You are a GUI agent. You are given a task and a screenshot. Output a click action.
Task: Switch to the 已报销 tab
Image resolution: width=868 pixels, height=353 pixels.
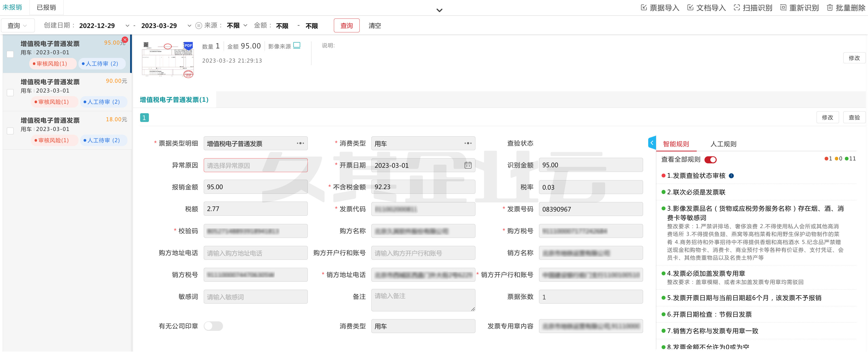(x=46, y=7)
